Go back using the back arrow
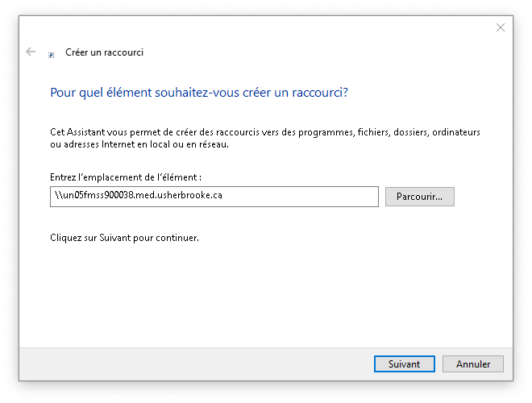Screen dimensions: 532x403 click(x=31, y=52)
